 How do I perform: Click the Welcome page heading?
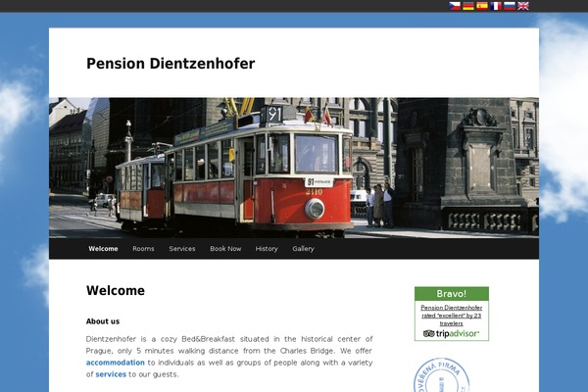[x=116, y=291]
